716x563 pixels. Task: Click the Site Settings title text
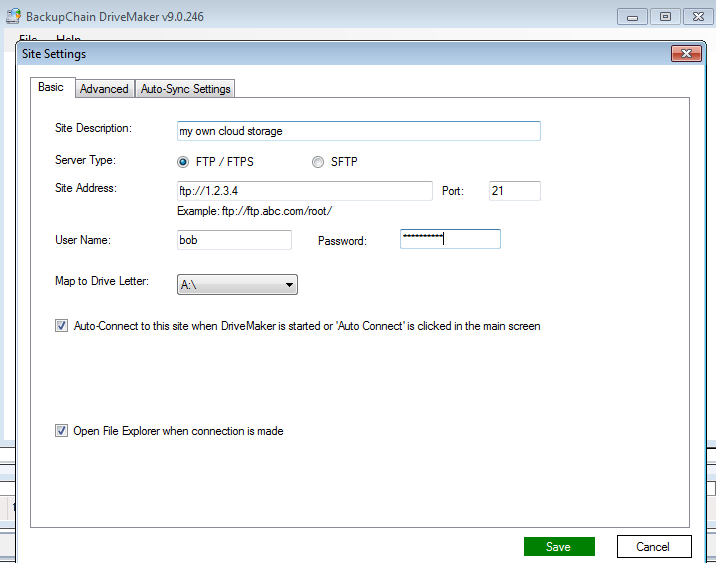pyautogui.click(x=54, y=54)
